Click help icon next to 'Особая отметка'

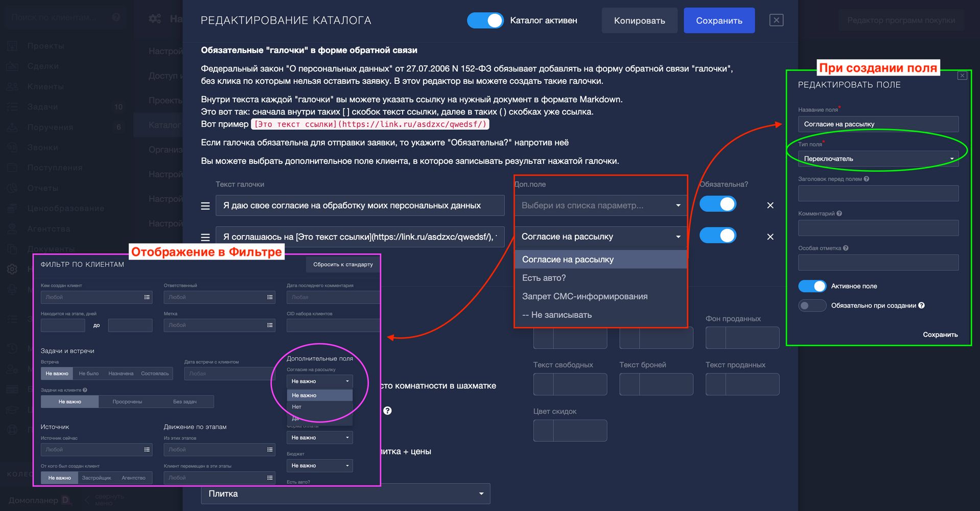coord(846,248)
